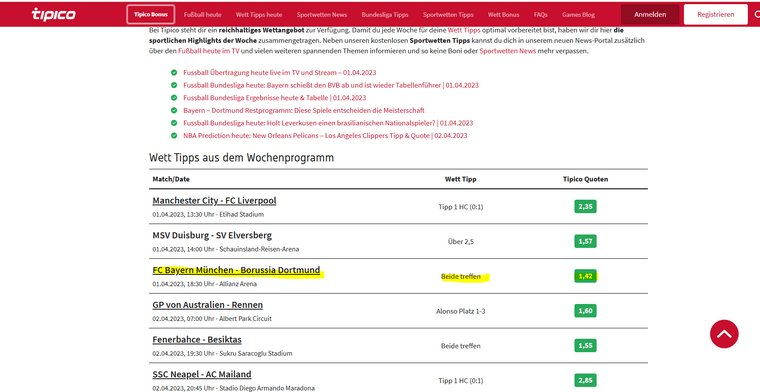The image size is (760, 392).
Task: Click the 2,35 odds badge
Action: pyautogui.click(x=586, y=206)
